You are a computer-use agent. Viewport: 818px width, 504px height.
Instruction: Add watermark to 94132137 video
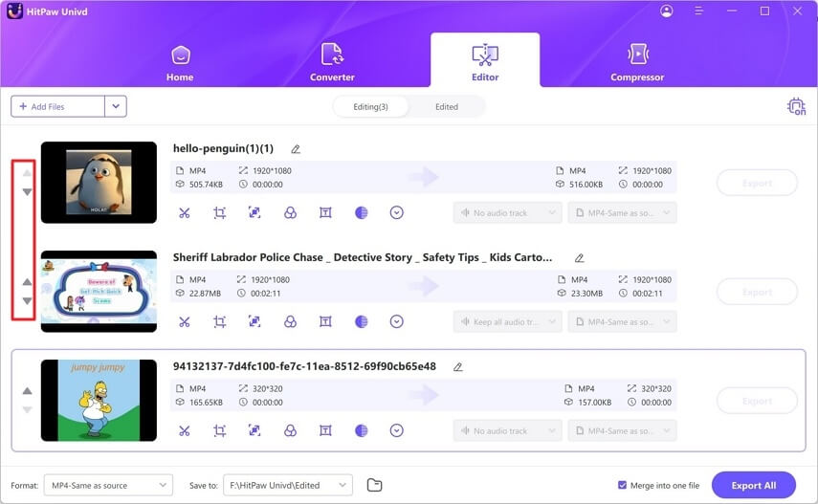tap(325, 431)
